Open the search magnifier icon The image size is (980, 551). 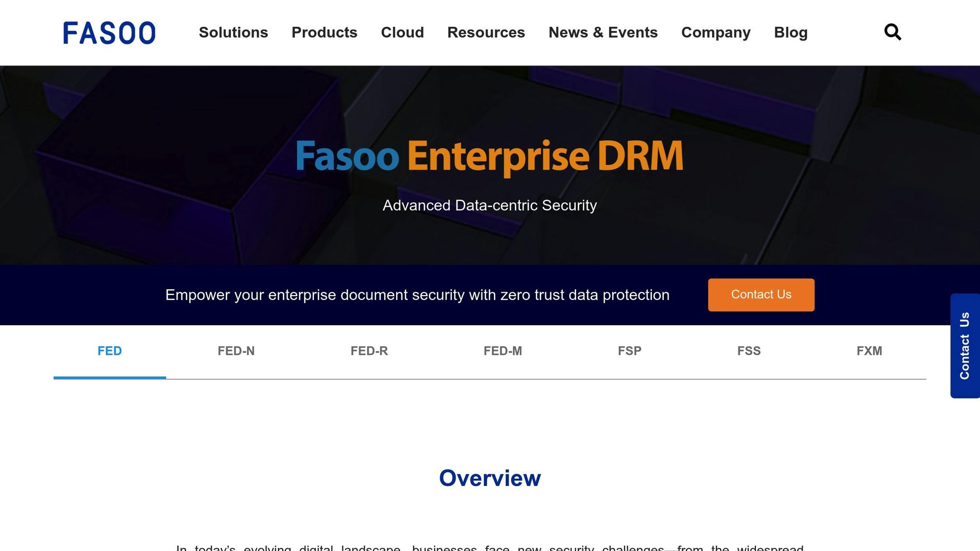point(892,32)
